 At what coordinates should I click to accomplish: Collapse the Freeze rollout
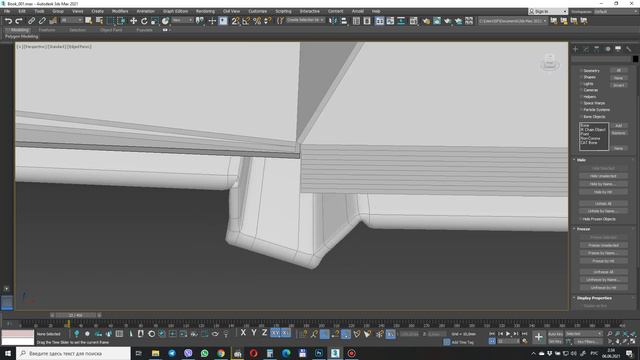tap(583, 229)
